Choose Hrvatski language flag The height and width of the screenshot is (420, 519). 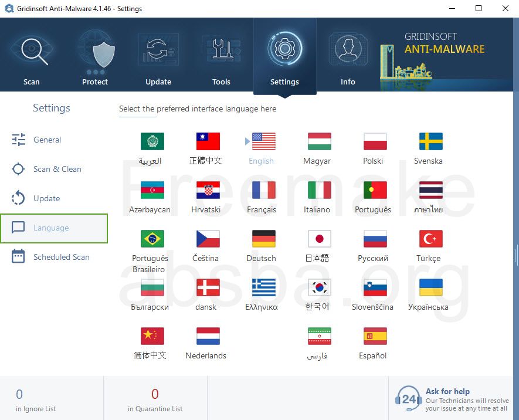coord(208,190)
